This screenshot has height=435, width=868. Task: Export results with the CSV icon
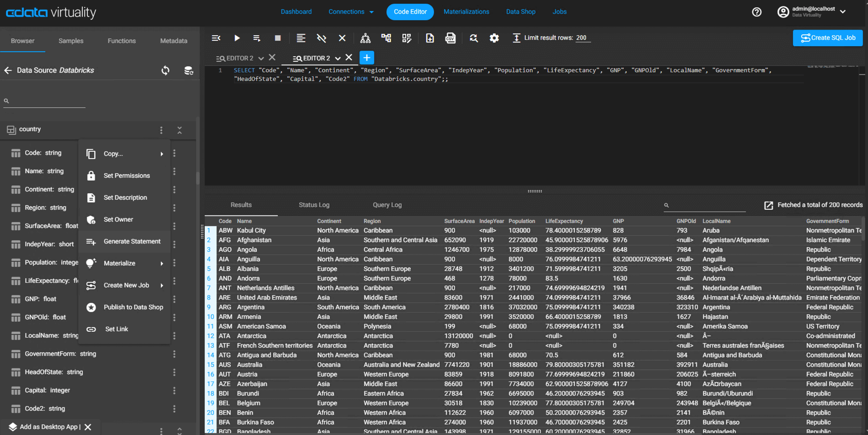[450, 38]
